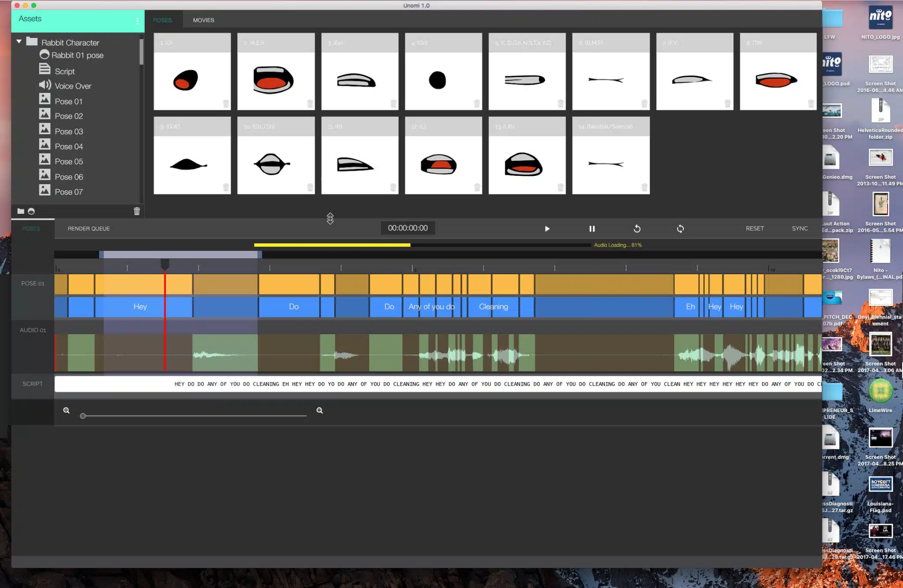Delete mouth pose 14 Neutral/Silence
This screenshot has width=903, height=588.
point(644,187)
